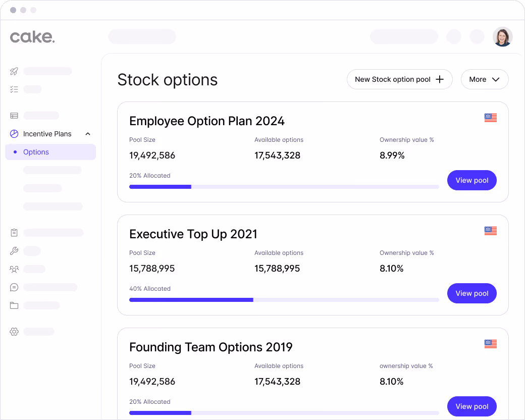The width and height of the screenshot is (525, 420).
Task: Click Employee Option Plan 2024 allocation progress bar
Action: pos(284,187)
